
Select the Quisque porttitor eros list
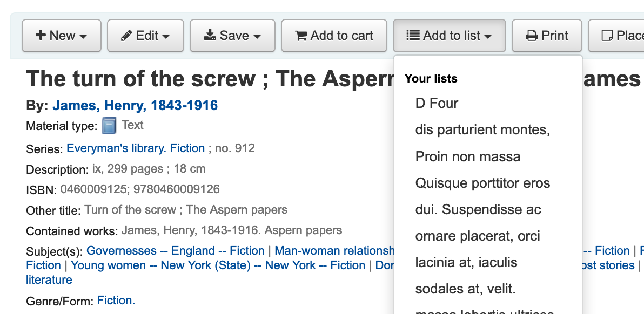pos(482,183)
